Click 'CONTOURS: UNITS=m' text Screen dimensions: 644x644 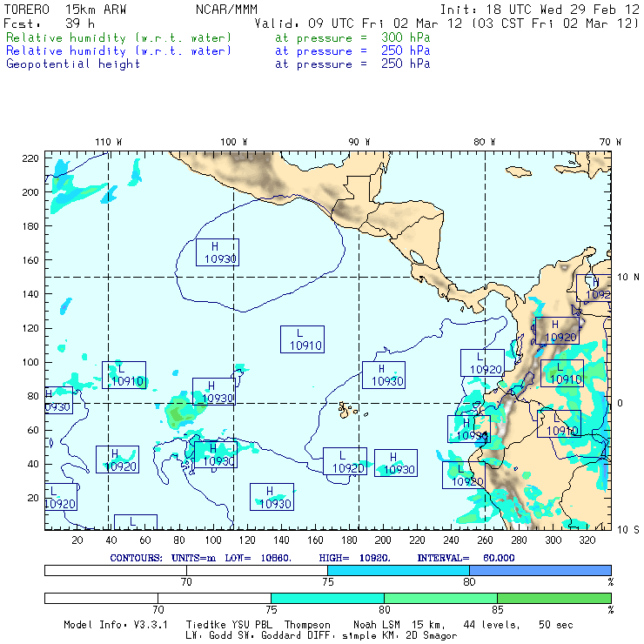point(163,558)
